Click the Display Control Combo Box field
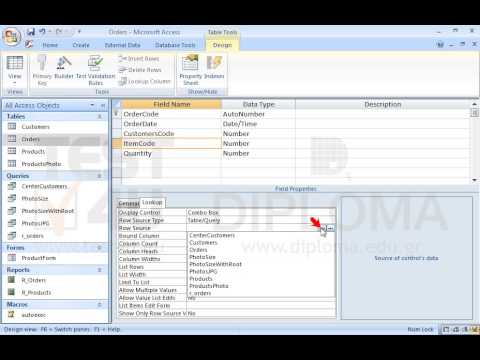Screen dimensions: 480x360 pyautogui.click(x=261, y=213)
